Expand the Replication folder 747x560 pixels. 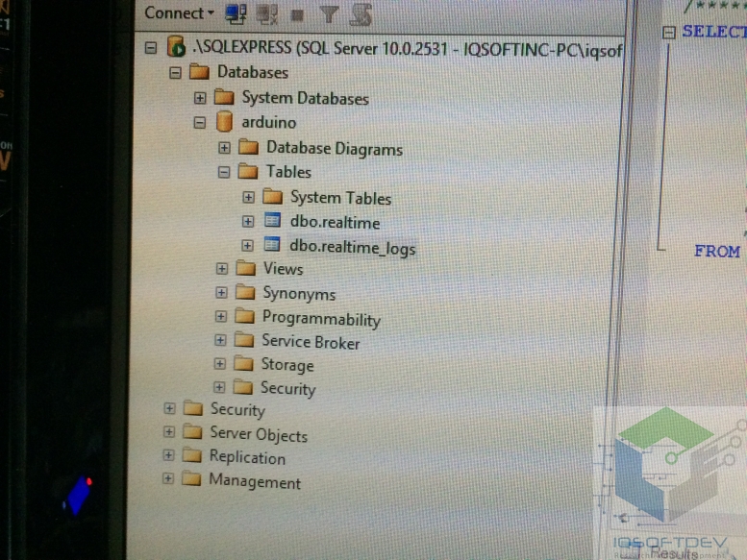[x=168, y=455]
